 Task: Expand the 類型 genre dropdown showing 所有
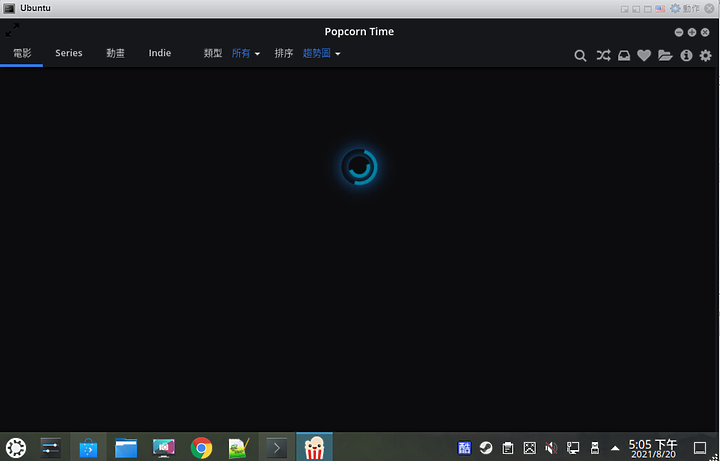click(x=246, y=53)
